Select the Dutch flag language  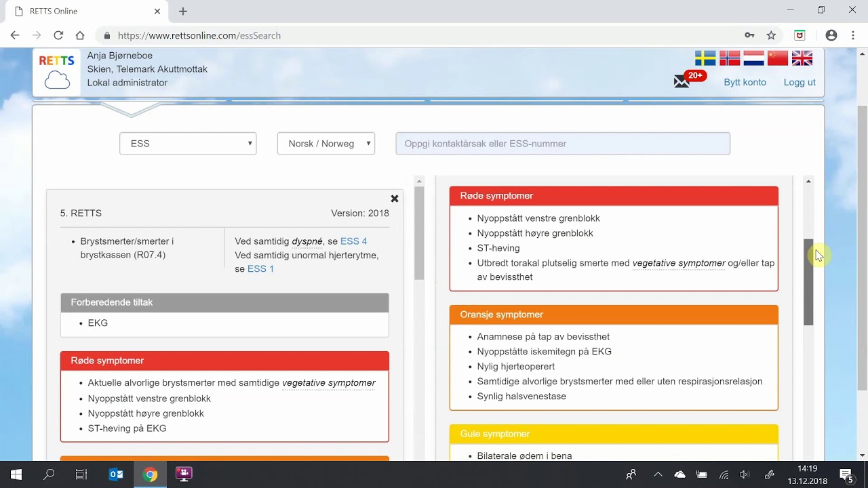(x=754, y=58)
